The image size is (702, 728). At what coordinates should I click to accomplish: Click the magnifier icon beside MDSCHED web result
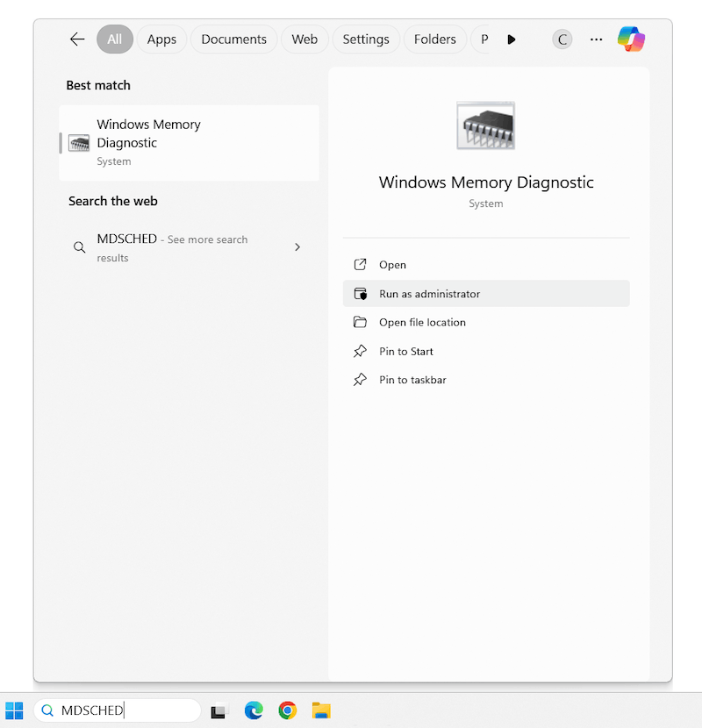point(80,247)
